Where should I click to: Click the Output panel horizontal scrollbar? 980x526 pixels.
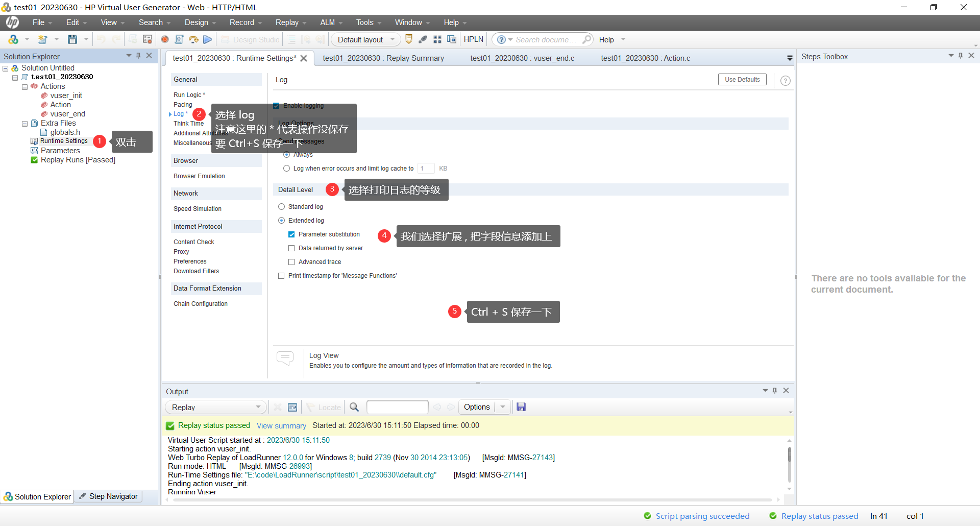click(x=472, y=500)
